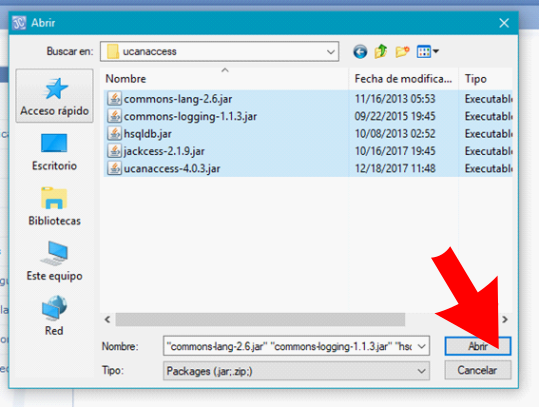Click the Tipo cell of ucanaccess-4.0.3.jar row
This screenshot has width=539, height=407.
(488, 168)
